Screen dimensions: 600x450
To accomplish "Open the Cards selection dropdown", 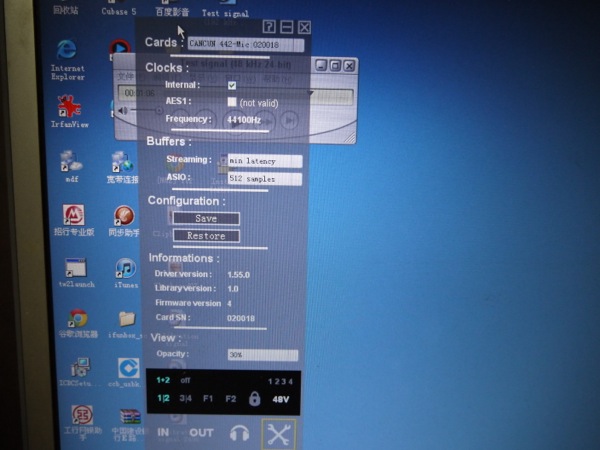I will (x=246, y=45).
